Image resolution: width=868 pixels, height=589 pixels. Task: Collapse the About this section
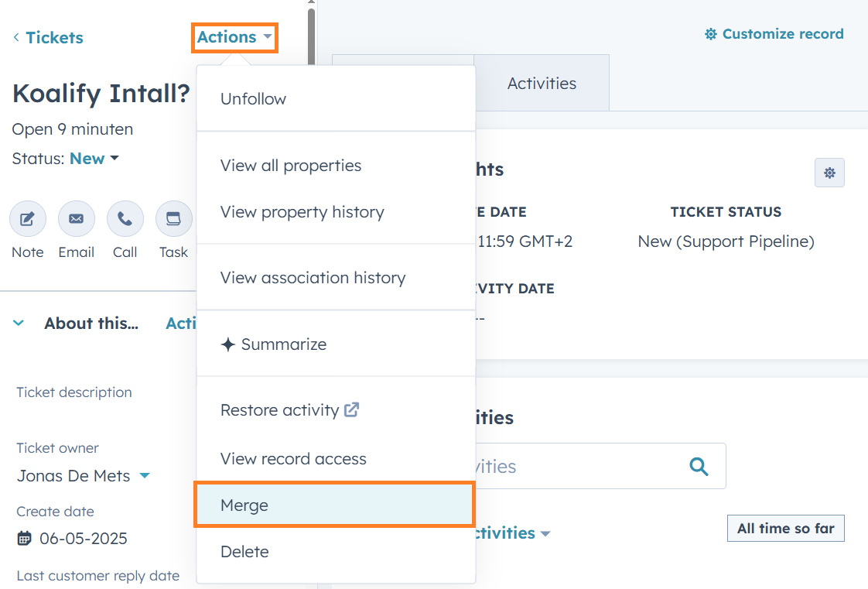[x=18, y=323]
